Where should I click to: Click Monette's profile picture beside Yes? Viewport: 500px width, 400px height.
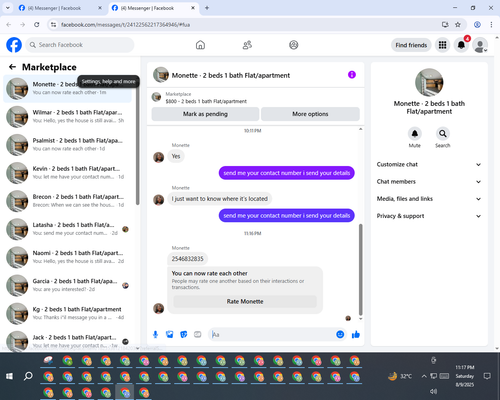(x=159, y=157)
